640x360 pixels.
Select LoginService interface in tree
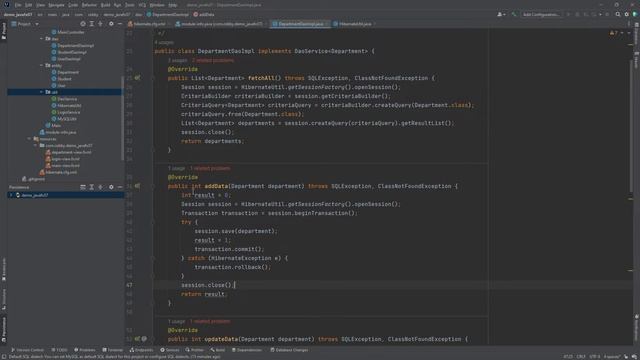[x=66, y=112]
